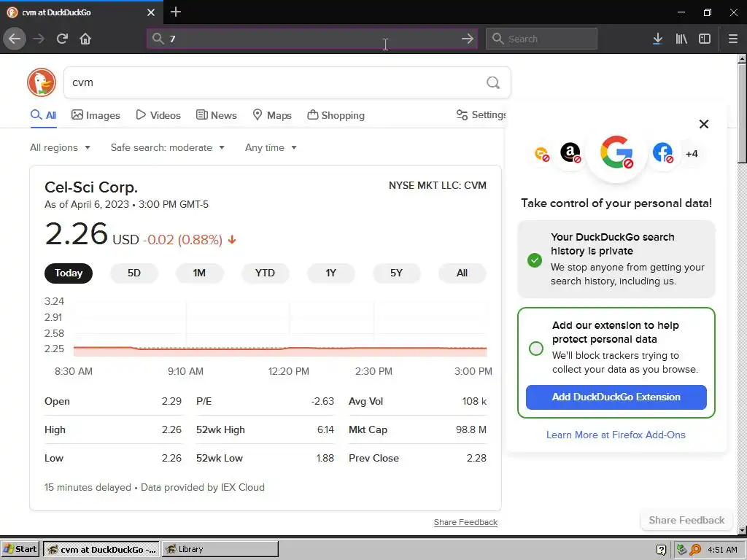The height and width of the screenshot is (560, 747).
Task: Click the floating Share Feedback button
Action: point(686,520)
